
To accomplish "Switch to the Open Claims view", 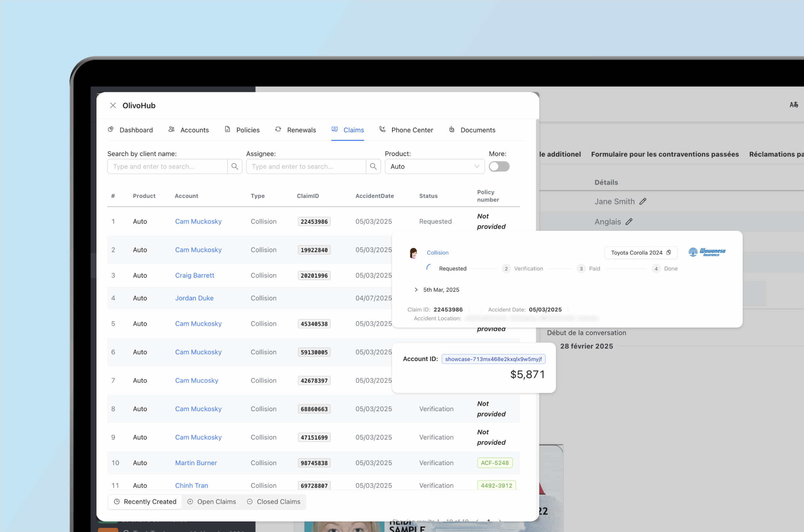I will [x=212, y=502].
